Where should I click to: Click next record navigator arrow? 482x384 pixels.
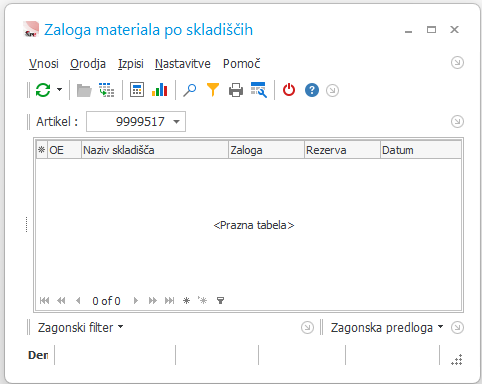tap(136, 301)
